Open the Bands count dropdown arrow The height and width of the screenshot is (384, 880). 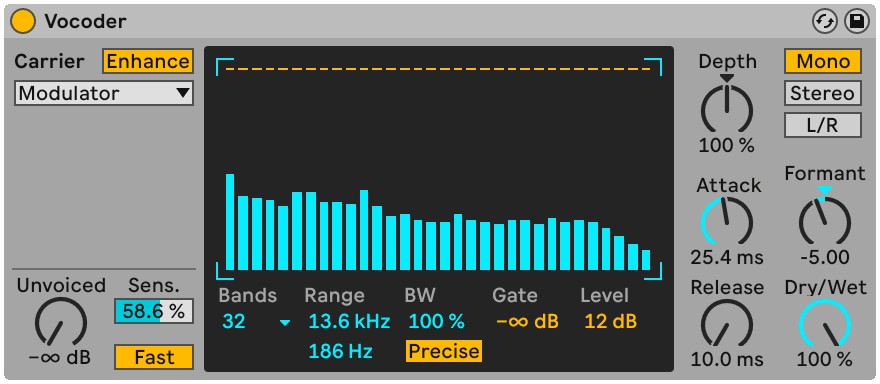286,322
